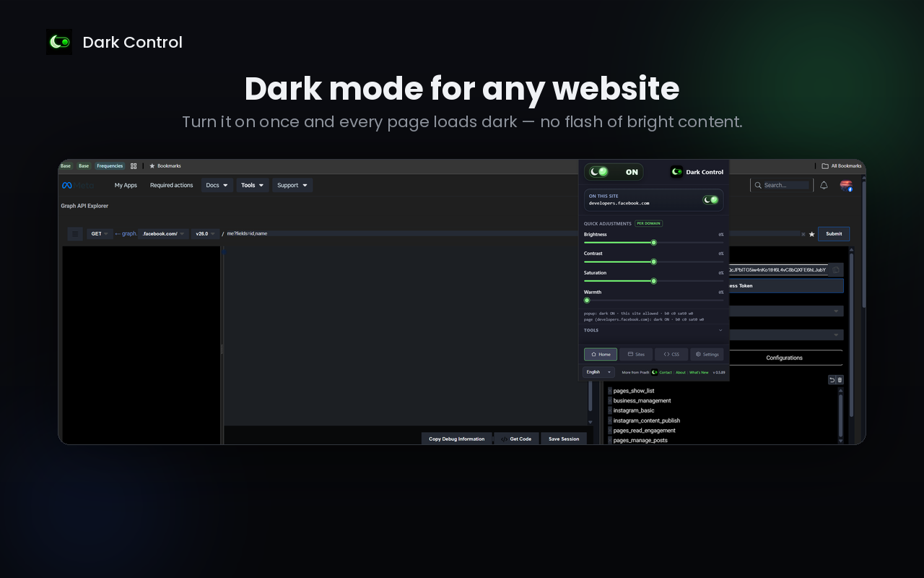Click the Submit button
Image resolution: width=924 pixels, height=578 pixels.
pos(834,234)
